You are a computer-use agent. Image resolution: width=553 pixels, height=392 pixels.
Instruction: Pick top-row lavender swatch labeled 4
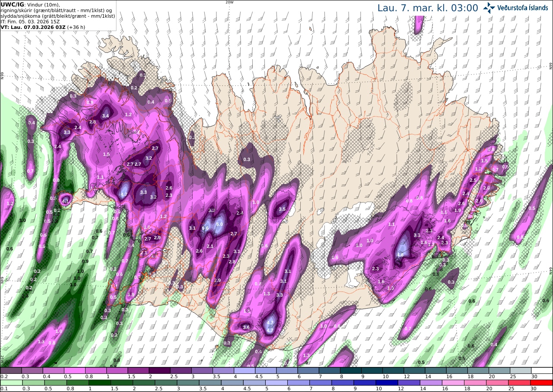click(245, 370)
